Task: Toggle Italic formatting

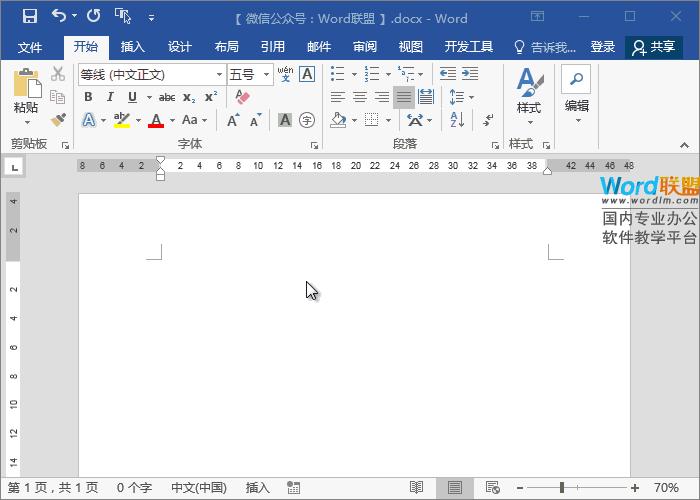Action: pyautogui.click(x=110, y=97)
